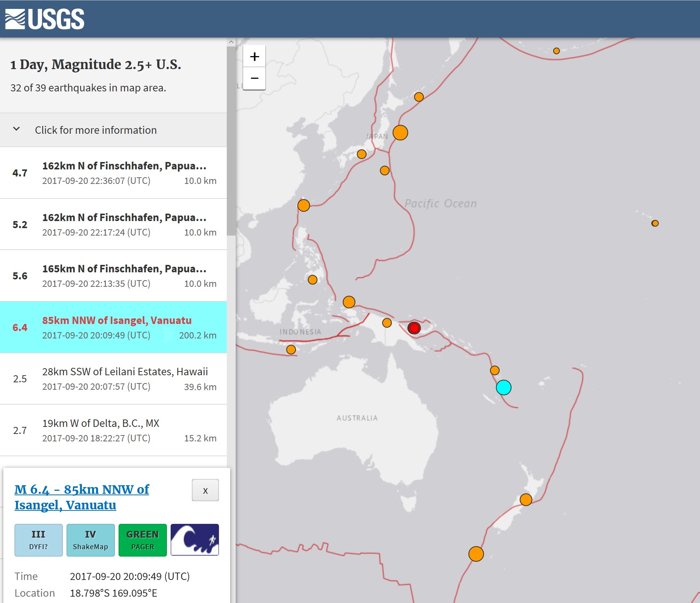
Task: Click the cyan selected earthquake marker
Action: 503,388
